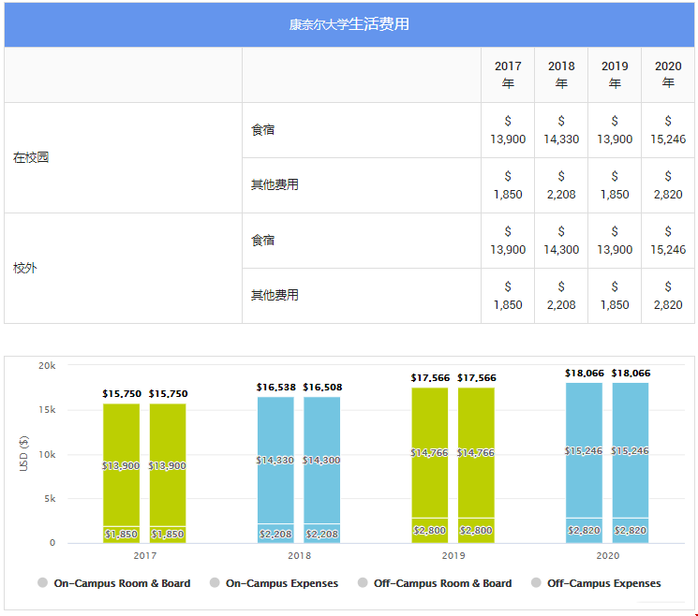Click the second $2,800 bar segment in 2019
This screenshot has width=698, height=616.
point(476,531)
